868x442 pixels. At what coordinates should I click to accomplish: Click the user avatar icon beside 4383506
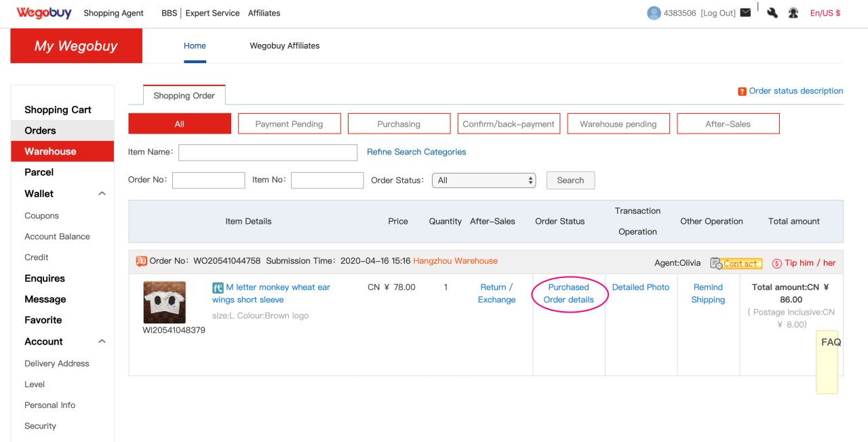(x=654, y=13)
